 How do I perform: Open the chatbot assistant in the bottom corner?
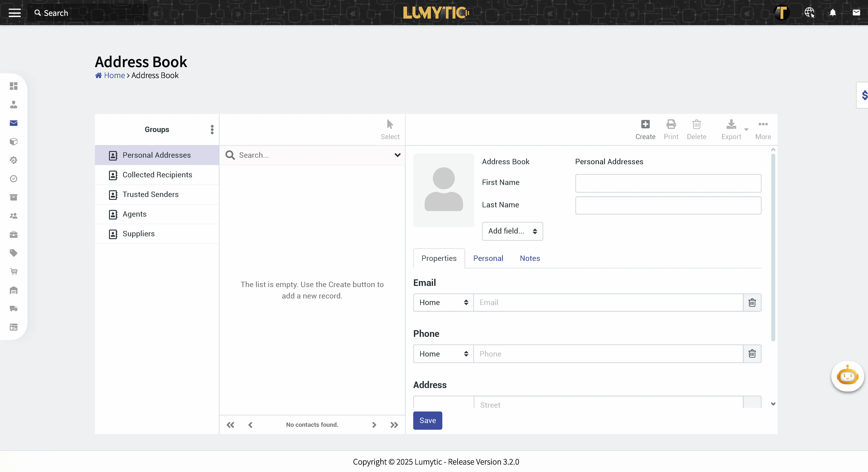(x=847, y=376)
